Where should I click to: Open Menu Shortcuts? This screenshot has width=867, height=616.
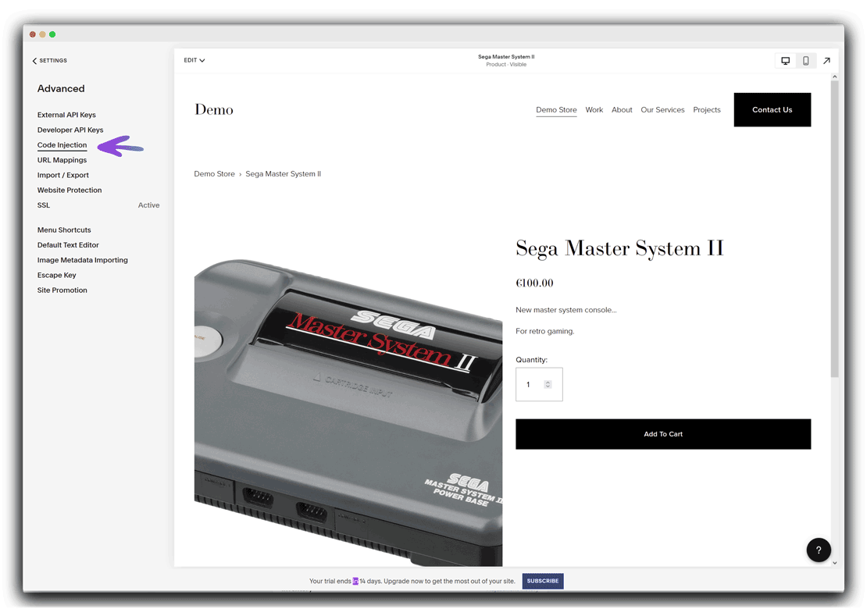point(64,230)
